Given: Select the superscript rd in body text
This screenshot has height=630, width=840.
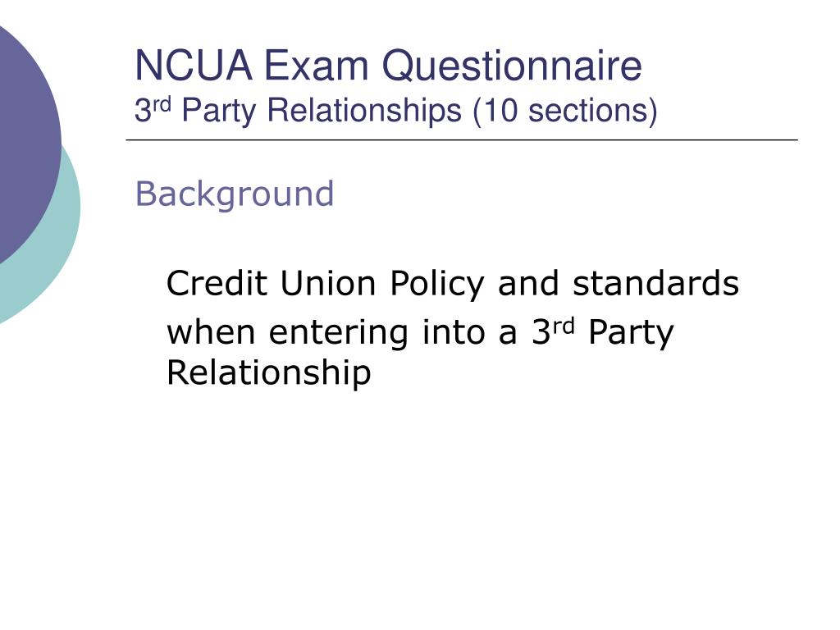Looking at the screenshot, I should click(x=564, y=326).
